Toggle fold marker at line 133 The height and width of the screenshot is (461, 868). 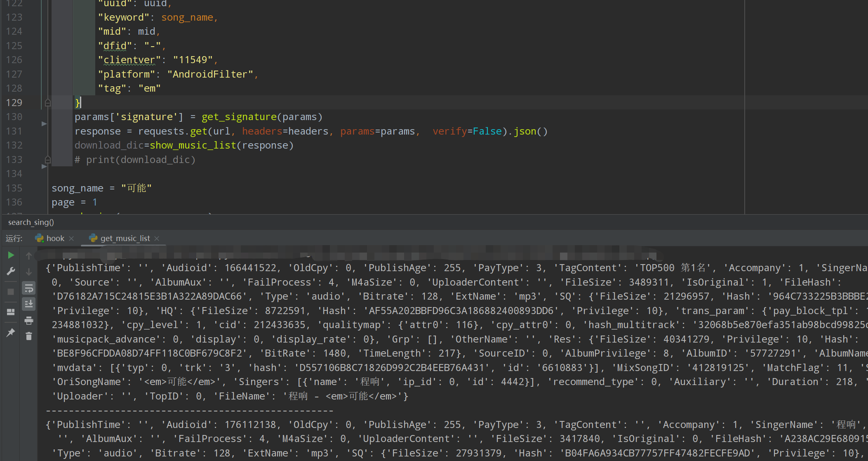[48, 159]
